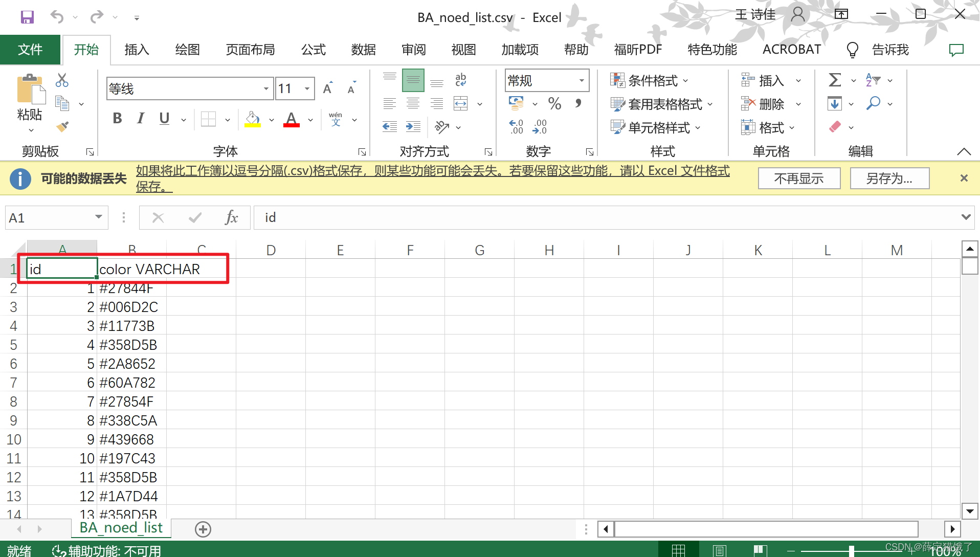
Task: Click the 不再显示 button
Action: click(798, 178)
